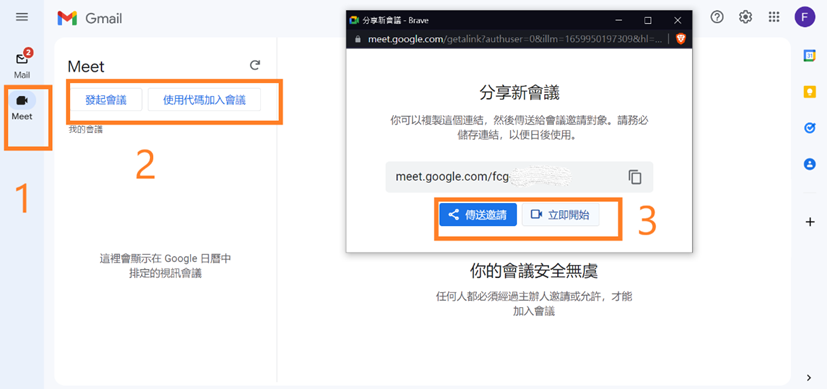Open the Mail section with unread badge
This screenshot has width=827, height=389.
point(22,63)
